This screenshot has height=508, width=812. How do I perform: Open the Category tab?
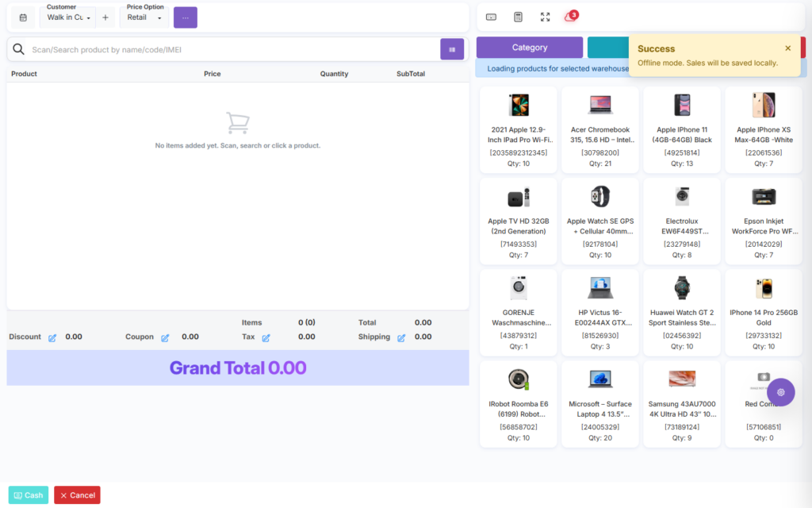[x=529, y=47]
